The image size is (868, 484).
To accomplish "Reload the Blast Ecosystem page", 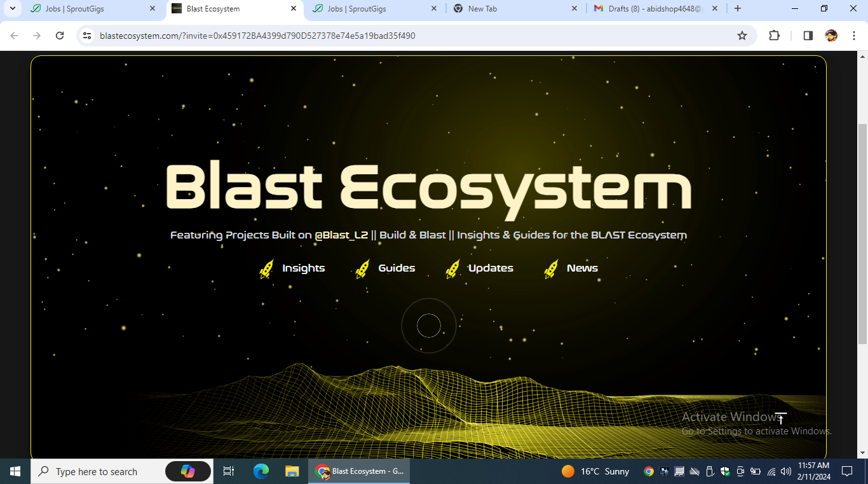I will pos(60,36).
